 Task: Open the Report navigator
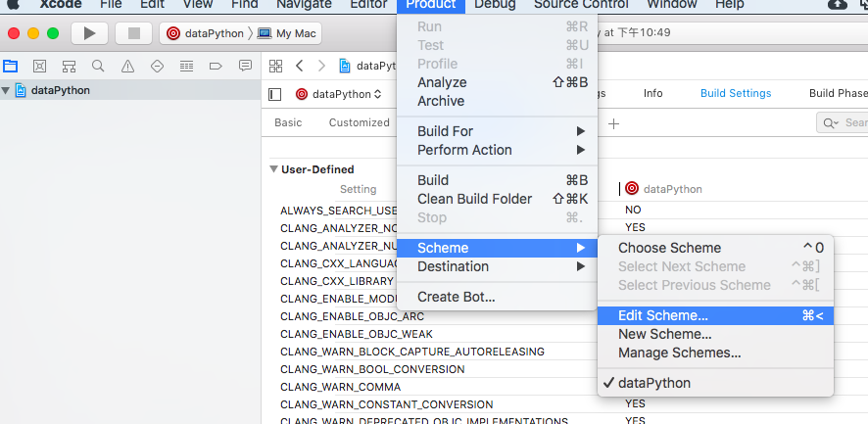coord(245,67)
